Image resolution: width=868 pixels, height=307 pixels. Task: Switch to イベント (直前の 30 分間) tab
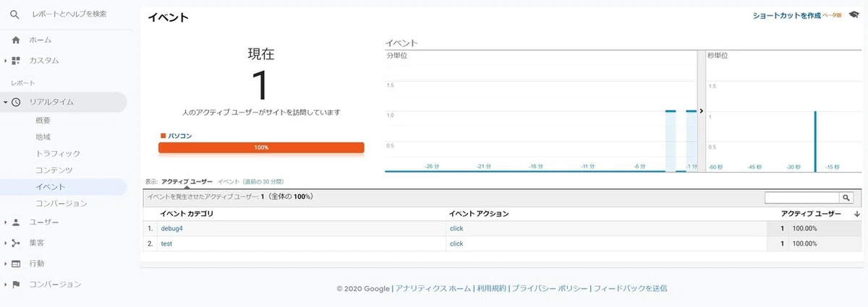251,181
